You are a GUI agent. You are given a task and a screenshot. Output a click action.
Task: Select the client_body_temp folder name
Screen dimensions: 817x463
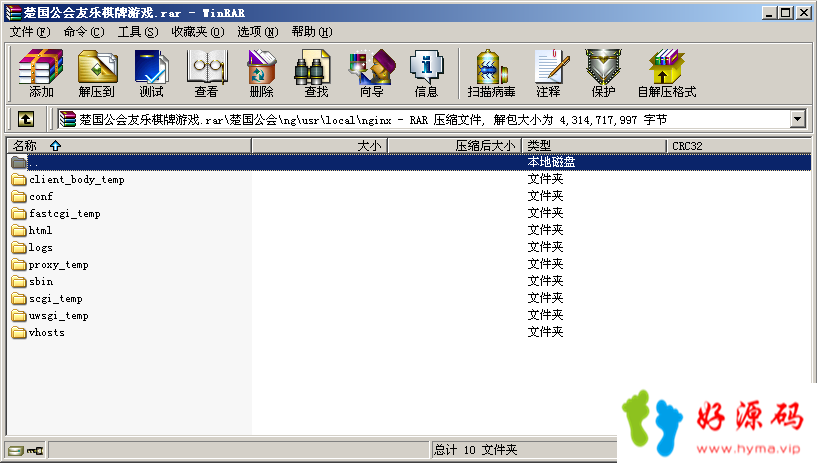coord(77,180)
